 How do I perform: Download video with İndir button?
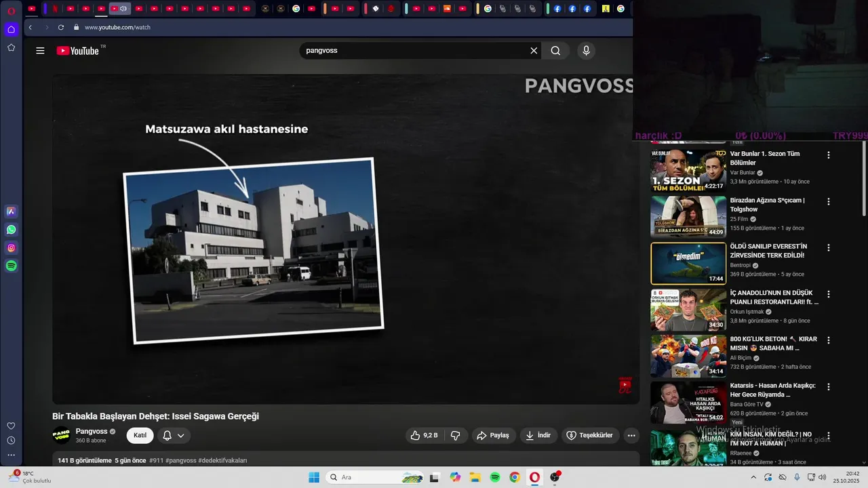click(x=538, y=435)
